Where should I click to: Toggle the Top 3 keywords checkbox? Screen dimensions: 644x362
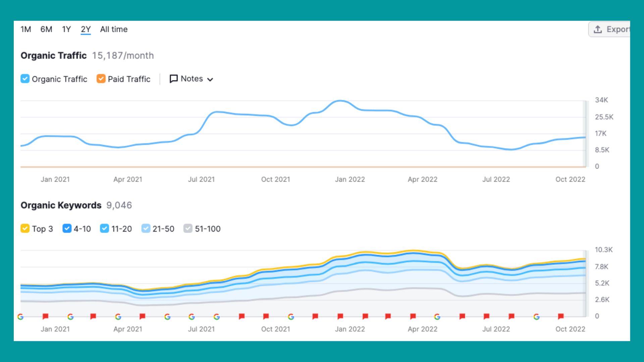25,229
